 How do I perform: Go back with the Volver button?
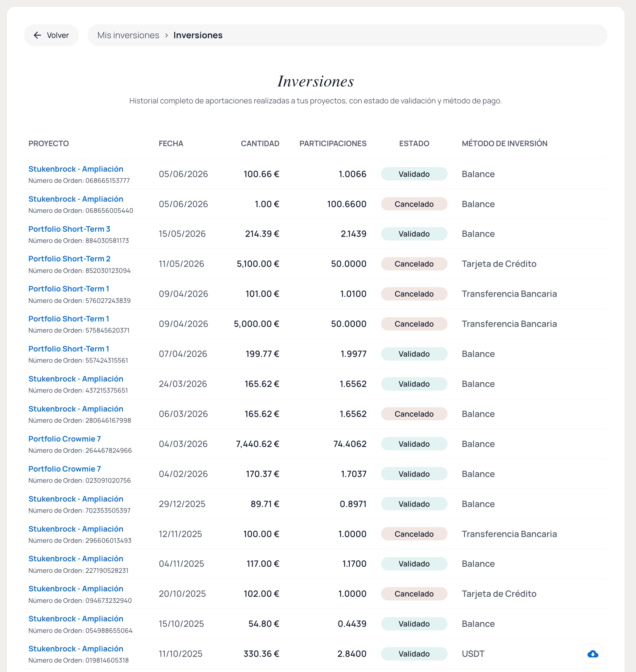51,35
